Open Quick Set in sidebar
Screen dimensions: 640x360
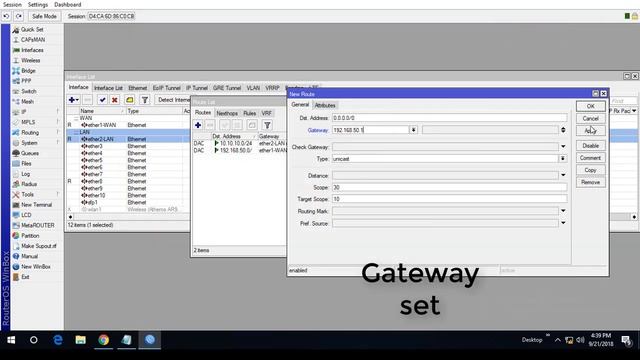coord(32,30)
